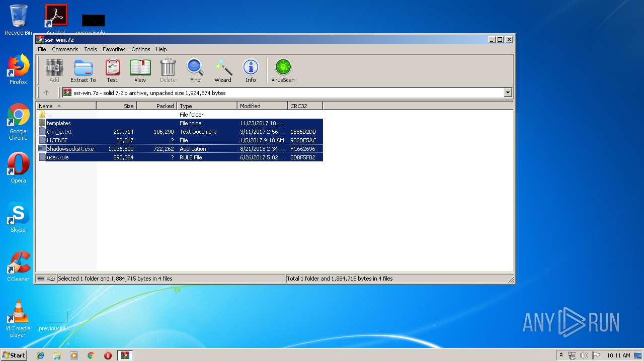
Task: Open the View toolbar tool
Action: click(140, 70)
